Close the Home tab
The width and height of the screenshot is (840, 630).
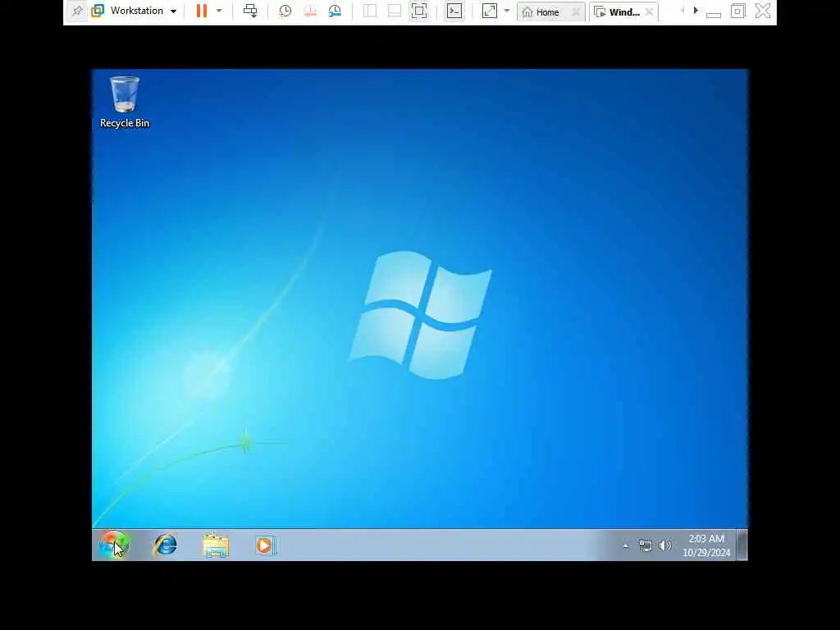pos(576,11)
